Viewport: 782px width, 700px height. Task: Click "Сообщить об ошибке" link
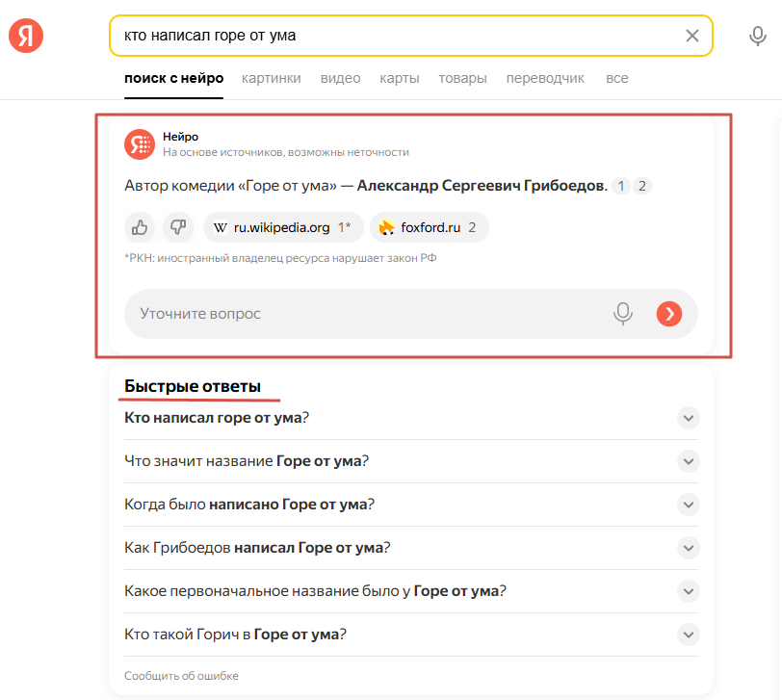(x=181, y=676)
